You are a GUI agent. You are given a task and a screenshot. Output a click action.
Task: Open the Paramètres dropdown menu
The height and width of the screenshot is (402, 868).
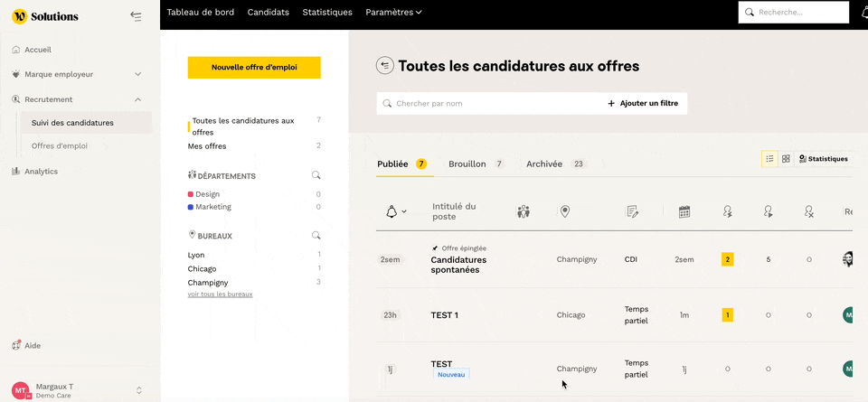click(393, 12)
